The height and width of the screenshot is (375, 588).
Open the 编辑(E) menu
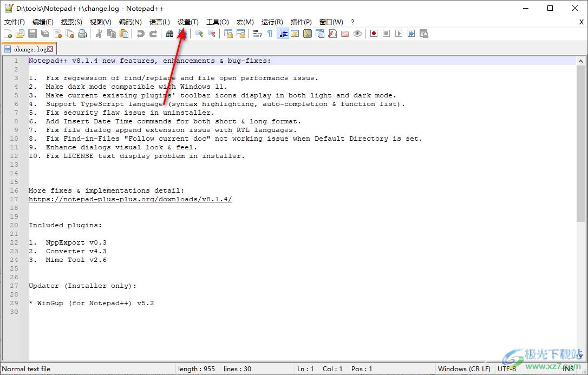click(x=43, y=22)
